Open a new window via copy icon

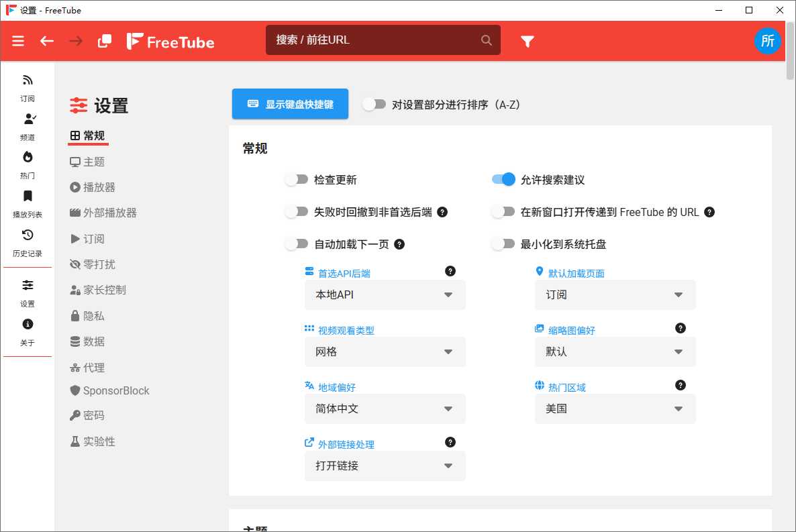(x=105, y=41)
